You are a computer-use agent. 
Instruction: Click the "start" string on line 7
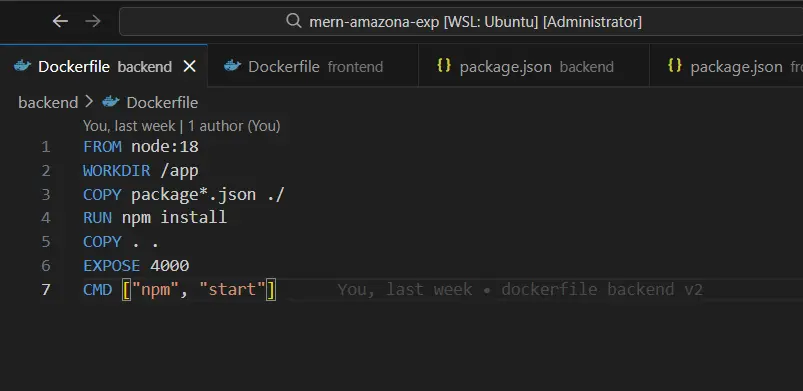click(x=233, y=290)
